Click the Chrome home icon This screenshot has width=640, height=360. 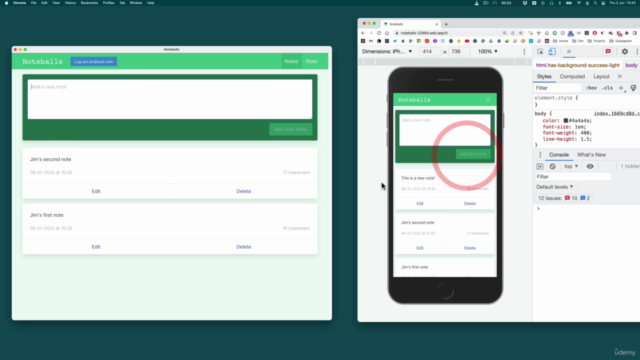387,33
